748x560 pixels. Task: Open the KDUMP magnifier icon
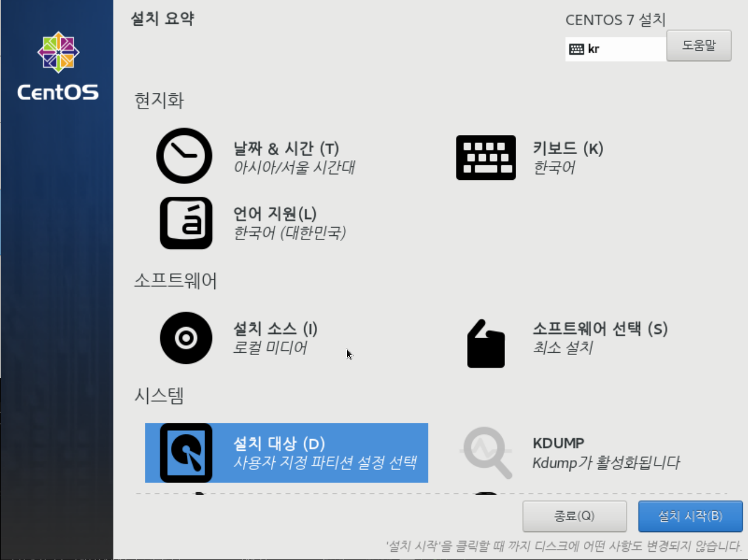click(x=486, y=453)
